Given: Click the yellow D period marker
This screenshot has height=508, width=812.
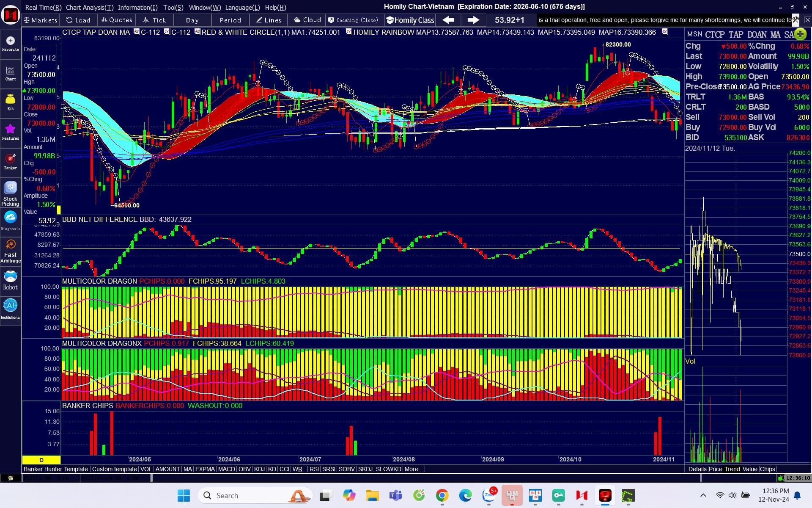Looking at the screenshot, I should tap(41, 460).
